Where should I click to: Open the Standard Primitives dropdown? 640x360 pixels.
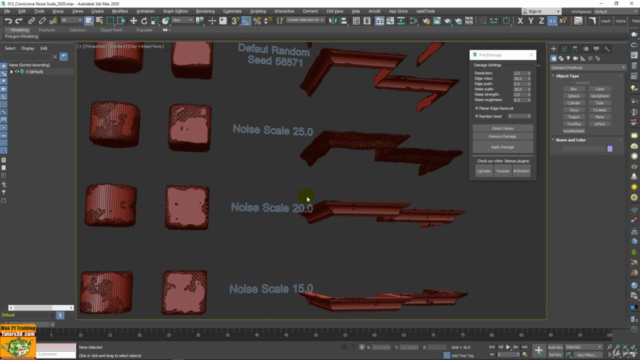coord(588,68)
